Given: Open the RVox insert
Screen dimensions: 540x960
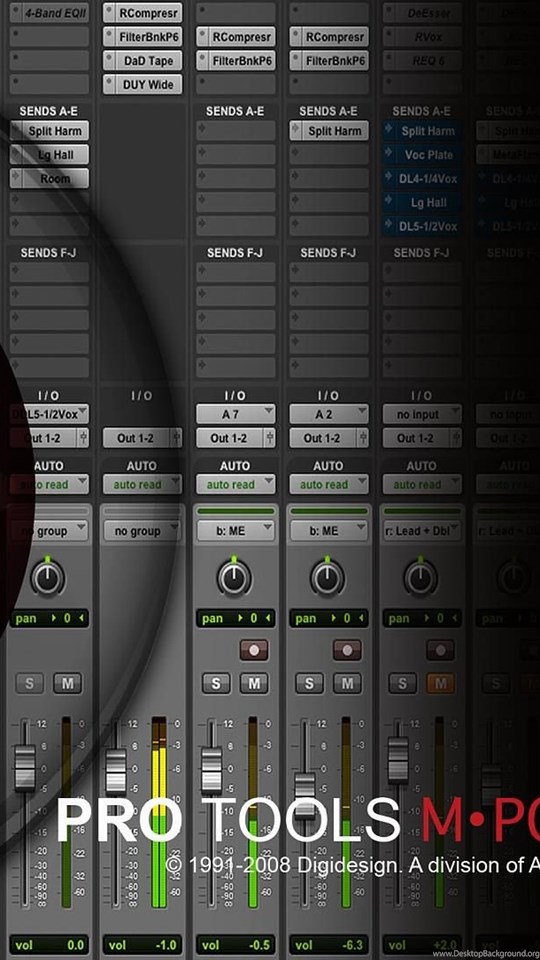Looking at the screenshot, I should click(429, 37).
